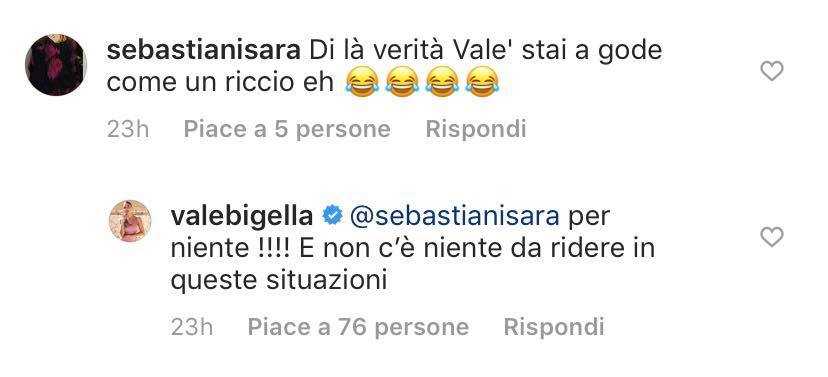The image size is (828, 377).
Task: Click the third laughing emoji in the comment
Action: click(443, 82)
